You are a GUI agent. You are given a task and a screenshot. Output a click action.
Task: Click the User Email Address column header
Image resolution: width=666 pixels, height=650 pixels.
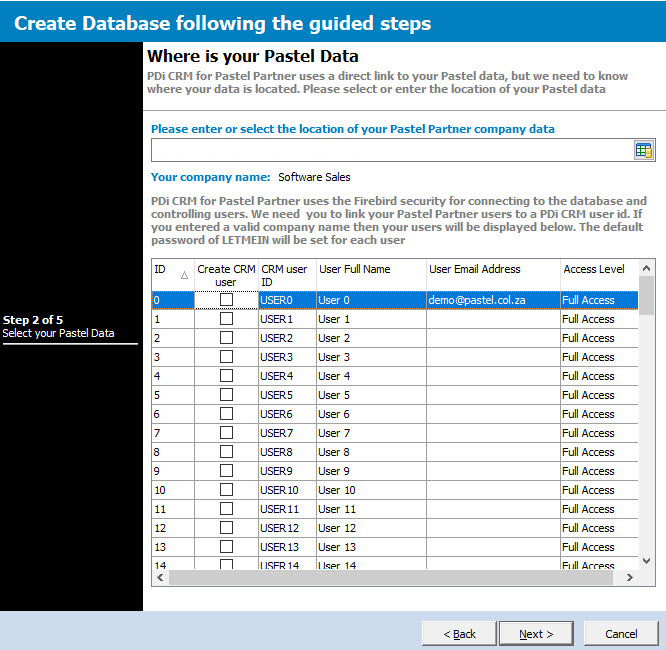pyautogui.click(x=493, y=275)
